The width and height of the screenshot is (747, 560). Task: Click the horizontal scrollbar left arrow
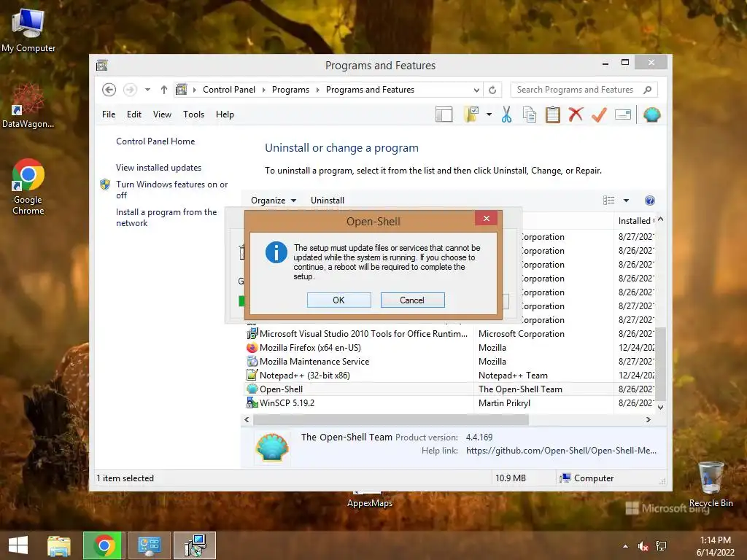[247, 419]
